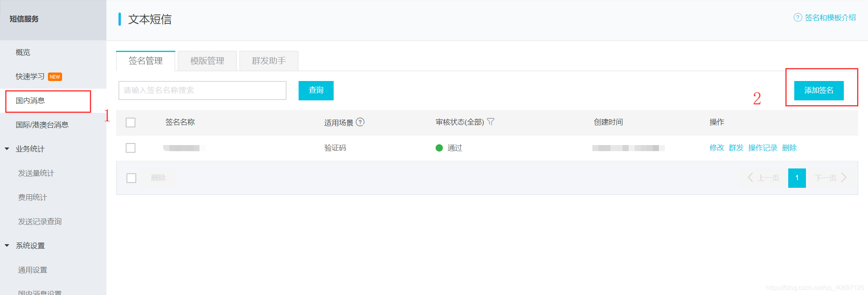Click the 通过 status text
The width and height of the screenshot is (868, 295).
(x=455, y=148)
